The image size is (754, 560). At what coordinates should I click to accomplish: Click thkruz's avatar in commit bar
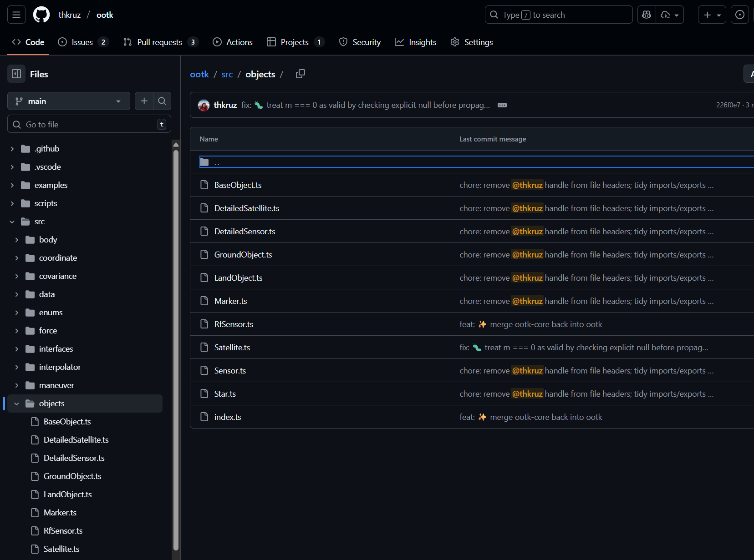click(204, 105)
